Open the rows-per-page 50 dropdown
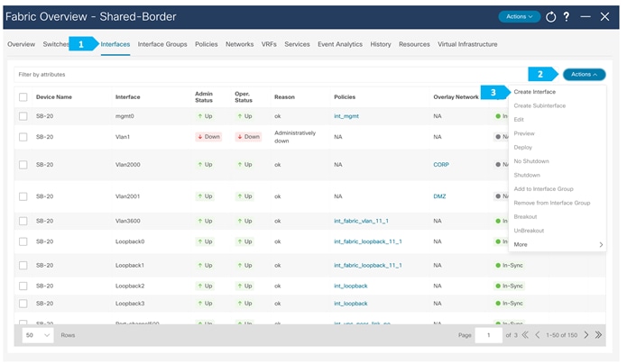This screenshot has width=627, height=364. coord(38,335)
